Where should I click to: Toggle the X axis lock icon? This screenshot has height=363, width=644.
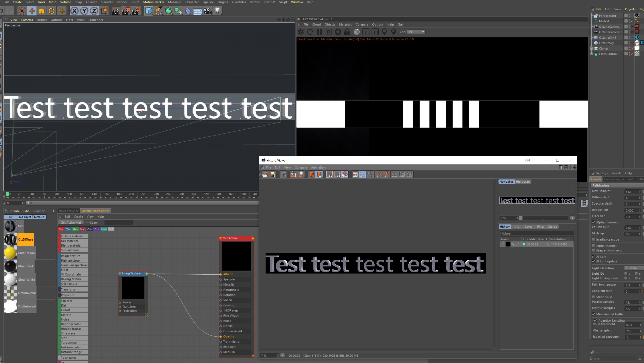pyautogui.click(x=74, y=11)
